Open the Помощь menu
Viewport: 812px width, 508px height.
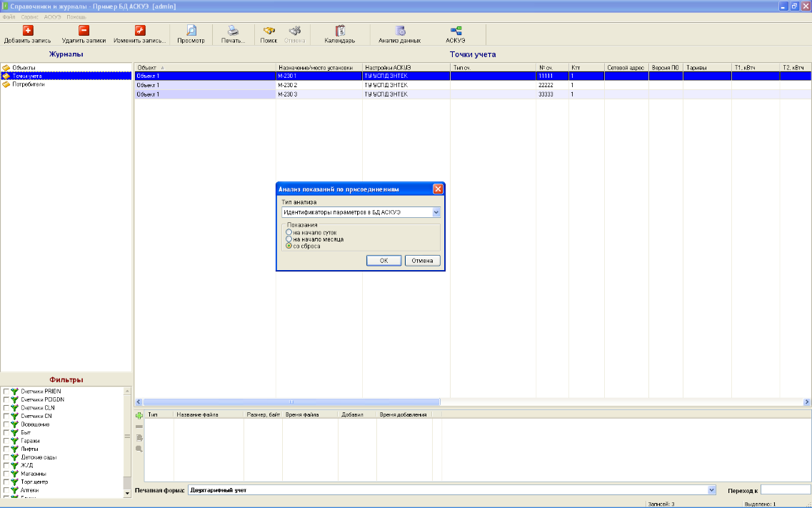pyautogui.click(x=76, y=17)
